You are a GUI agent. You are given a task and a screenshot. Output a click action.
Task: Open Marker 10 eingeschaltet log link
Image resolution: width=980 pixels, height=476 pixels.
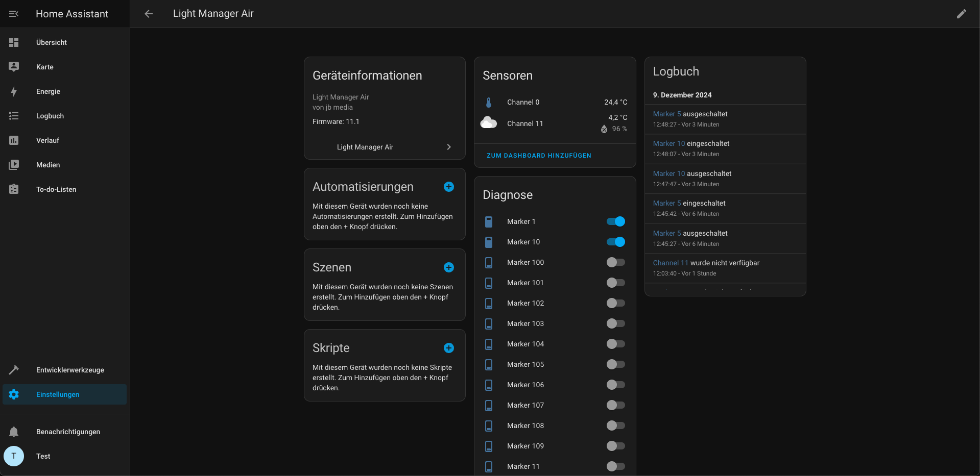pyautogui.click(x=669, y=143)
